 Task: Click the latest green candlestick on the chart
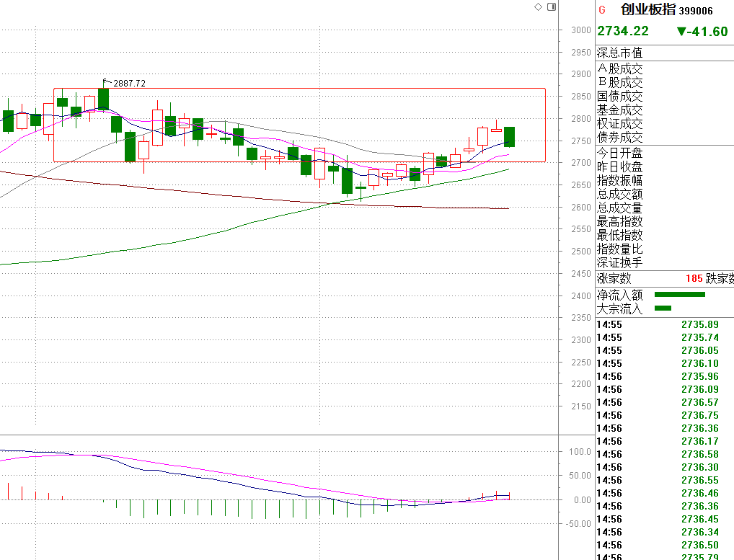tap(509, 137)
